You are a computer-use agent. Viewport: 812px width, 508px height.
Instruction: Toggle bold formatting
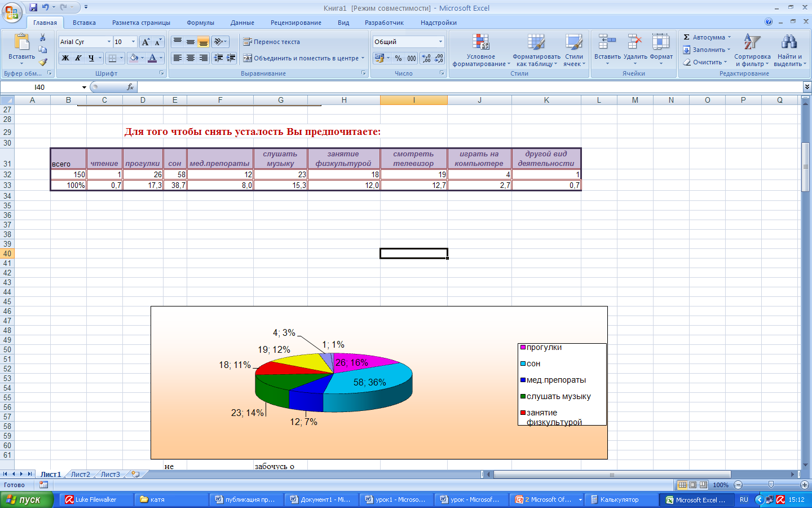[x=65, y=58]
